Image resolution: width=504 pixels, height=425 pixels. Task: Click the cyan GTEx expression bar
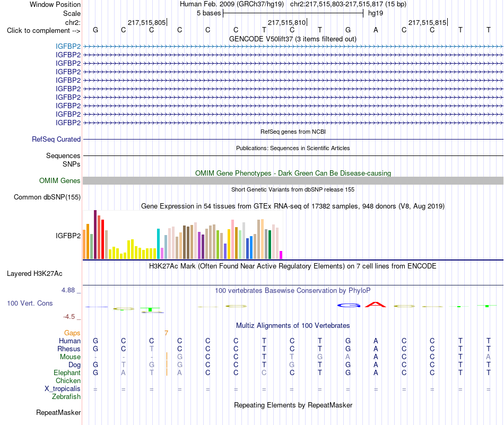(x=158, y=244)
